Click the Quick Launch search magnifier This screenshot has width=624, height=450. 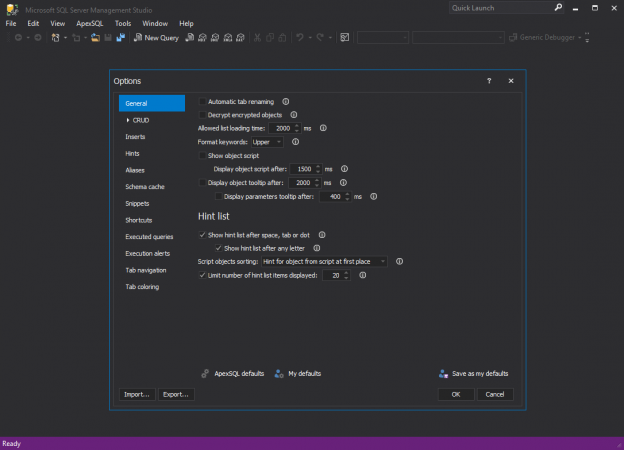click(x=558, y=8)
